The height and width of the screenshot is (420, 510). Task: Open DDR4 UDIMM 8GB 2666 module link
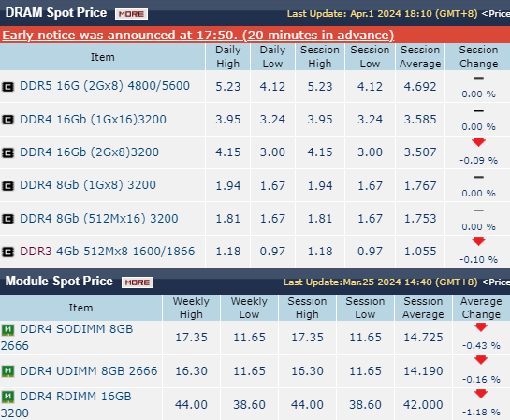click(x=89, y=371)
